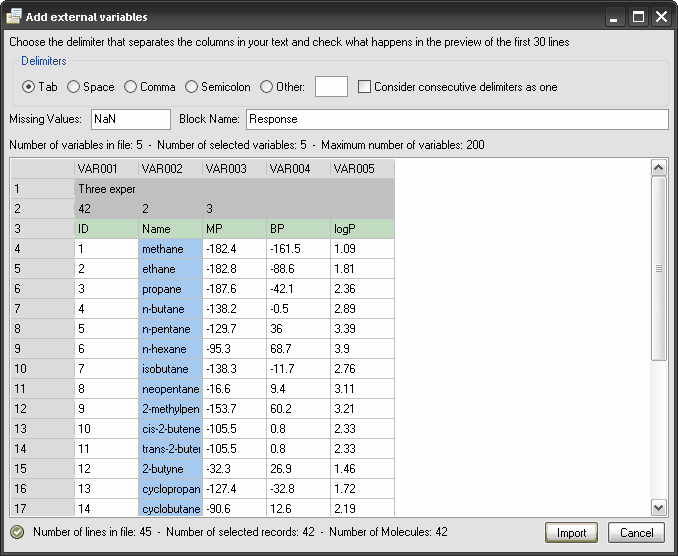The width and height of the screenshot is (678, 556).
Task: Click the logP value 1.09
Action: tap(362, 249)
